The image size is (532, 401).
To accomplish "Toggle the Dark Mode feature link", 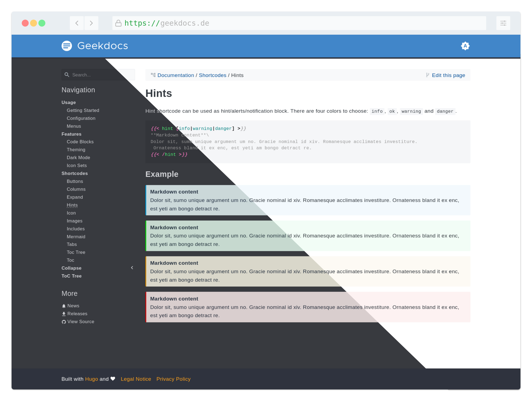I will (78, 158).
